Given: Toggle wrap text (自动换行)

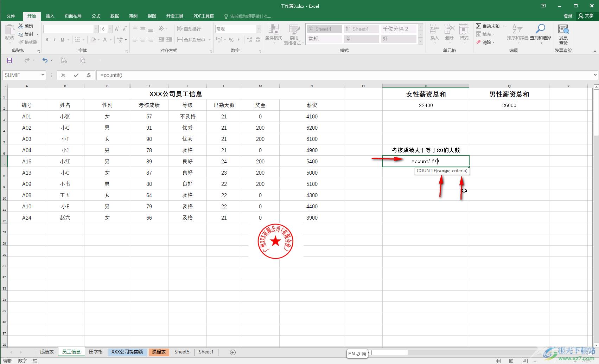Looking at the screenshot, I should tap(189, 29).
